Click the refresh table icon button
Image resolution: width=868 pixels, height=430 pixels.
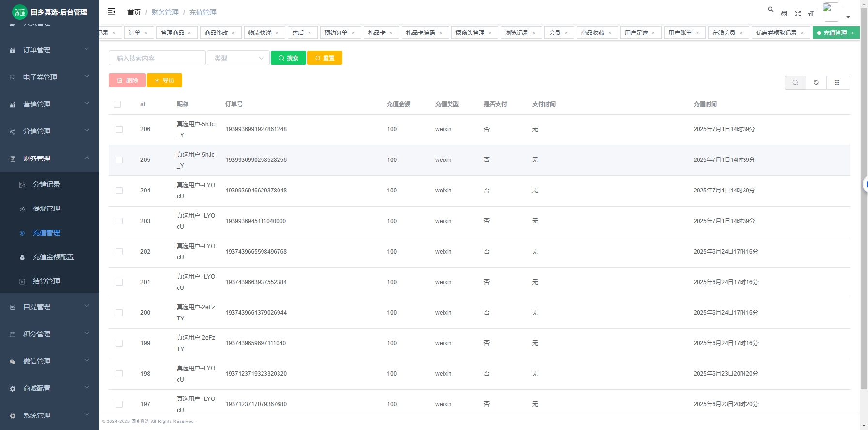click(x=816, y=83)
